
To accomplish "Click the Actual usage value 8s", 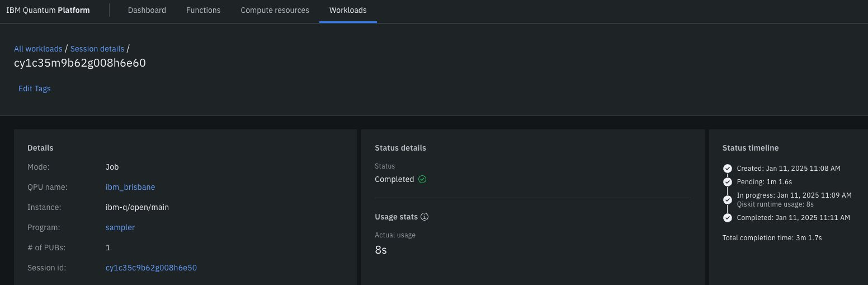I will (381, 250).
